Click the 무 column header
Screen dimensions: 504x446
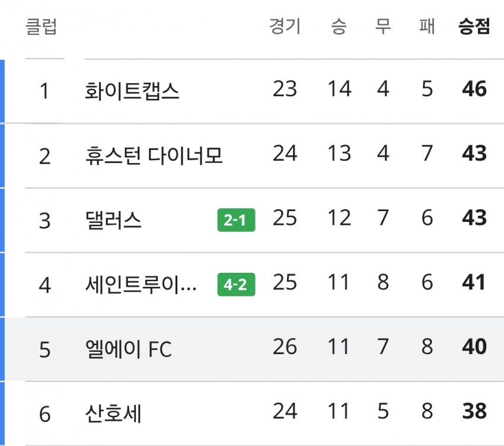[383, 26]
